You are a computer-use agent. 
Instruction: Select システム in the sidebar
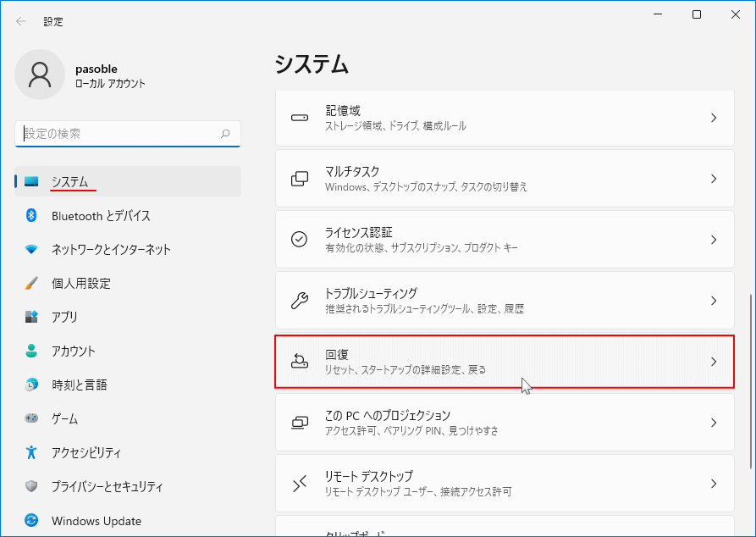coord(128,181)
